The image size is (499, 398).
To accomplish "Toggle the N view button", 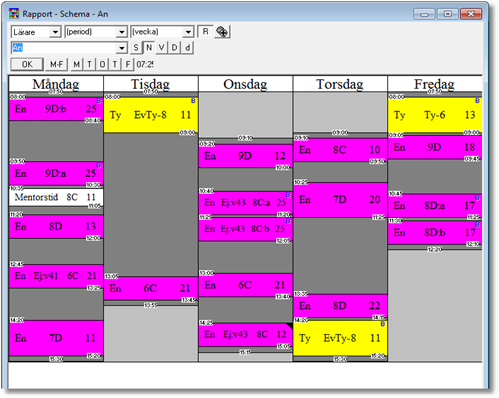I will click(149, 48).
